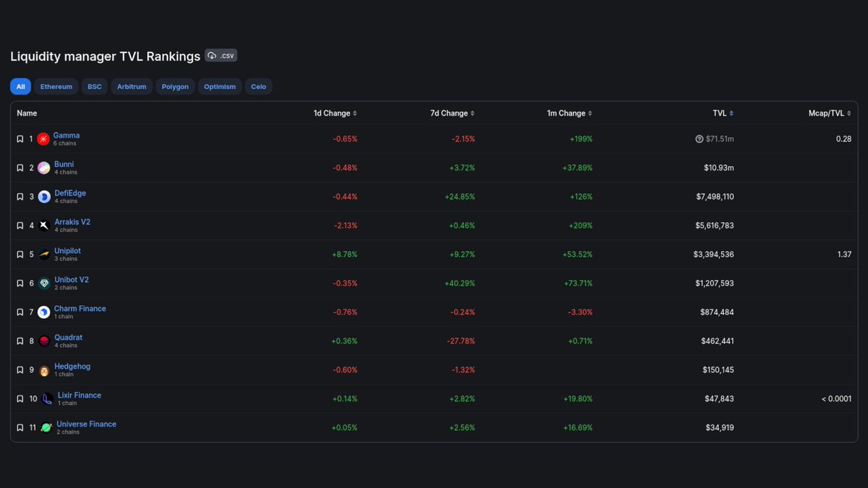Open the Unipilot link

point(68,251)
